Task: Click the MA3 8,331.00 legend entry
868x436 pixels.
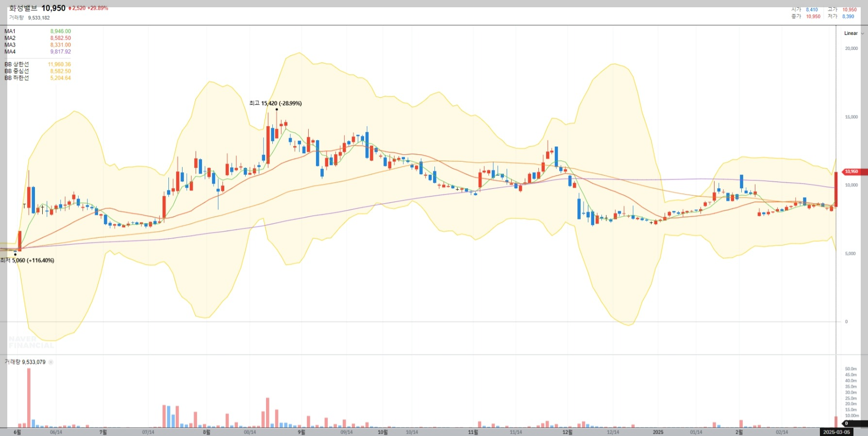Action: [37, 45]
